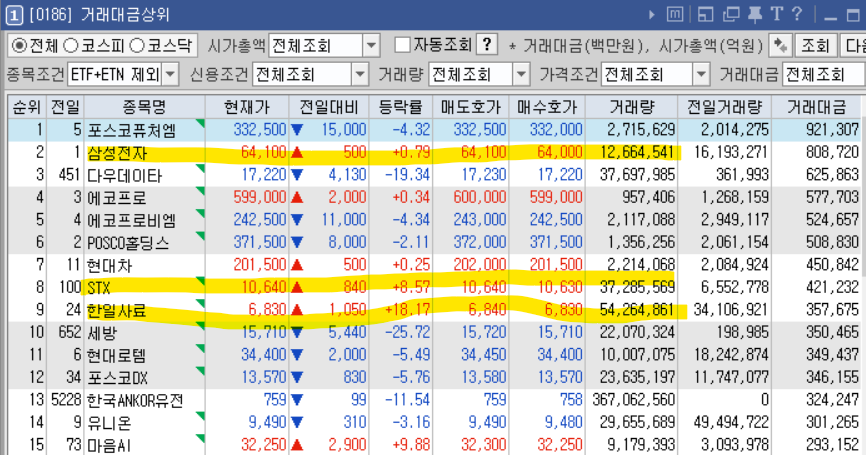Click the 367,062,560 volume cell
This screenshot has width=866, height=455.
pos(633,400)
